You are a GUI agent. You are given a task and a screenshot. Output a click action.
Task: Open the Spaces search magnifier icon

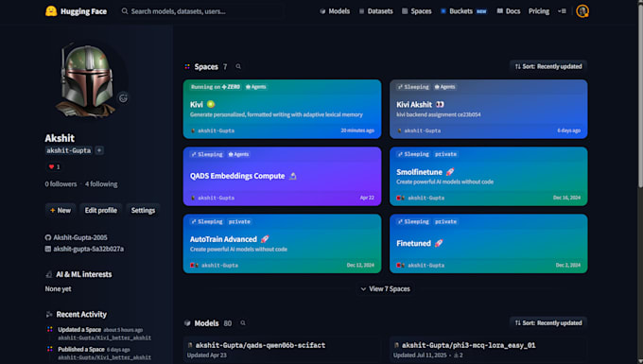238,66
